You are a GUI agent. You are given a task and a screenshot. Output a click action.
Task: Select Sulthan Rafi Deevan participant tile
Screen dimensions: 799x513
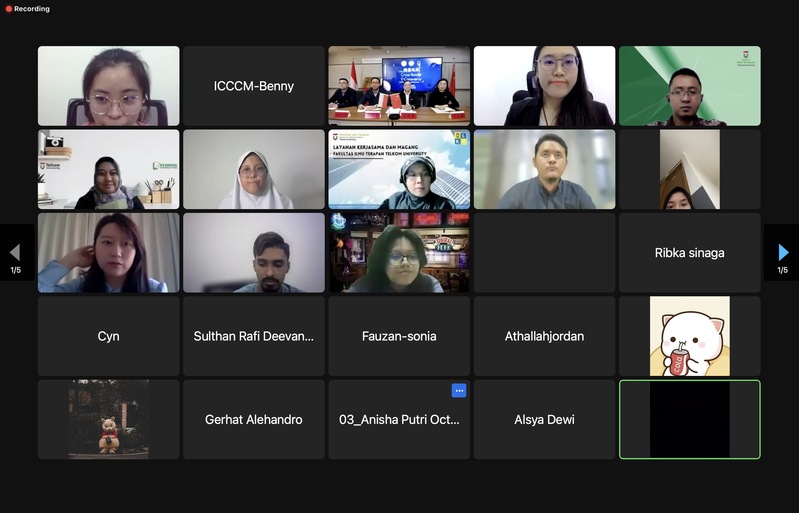[x=254, y=336]
